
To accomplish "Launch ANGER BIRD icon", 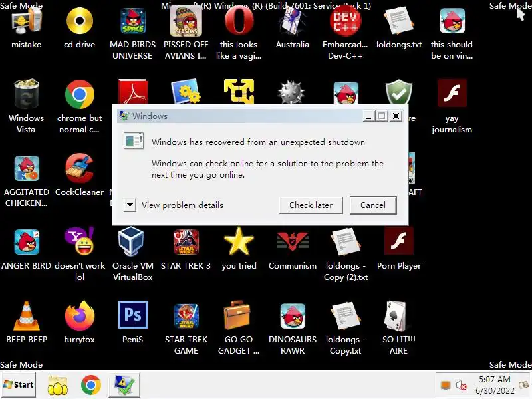I will [27, 242].
